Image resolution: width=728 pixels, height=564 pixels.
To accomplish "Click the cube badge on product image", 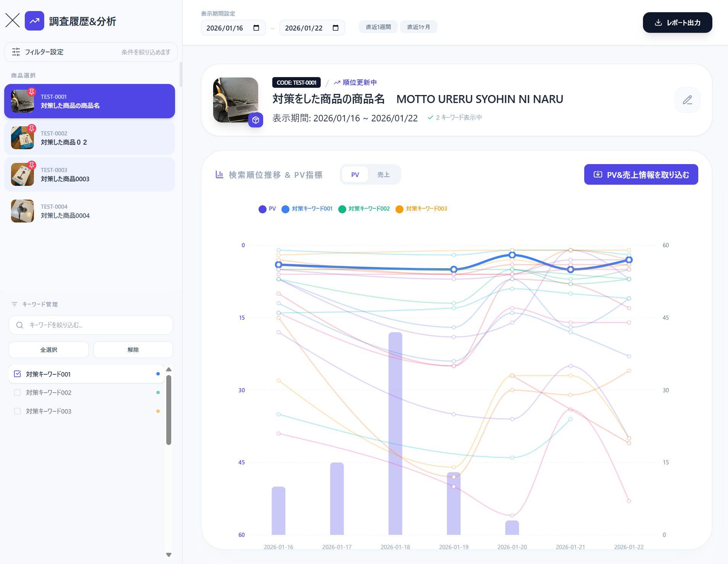I will tap(256, 120).
